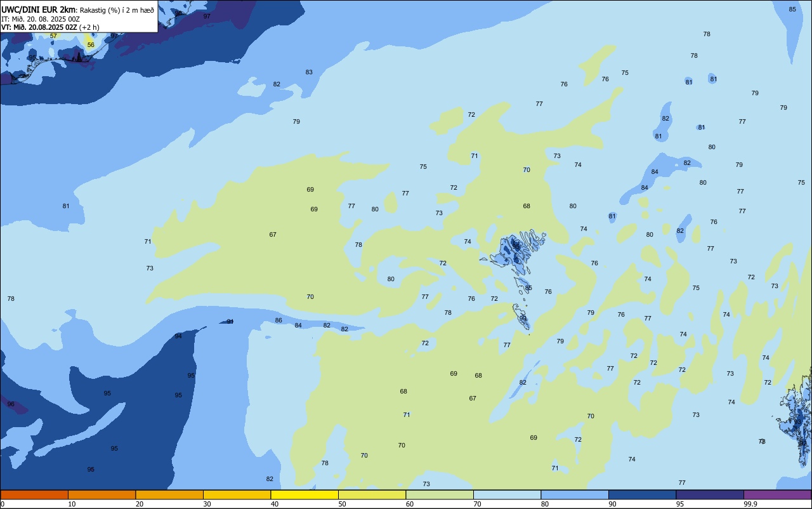Screen dimensions: 812x509
Task: Choose the golden 30–40 legend color band
Action: point(237,494)
